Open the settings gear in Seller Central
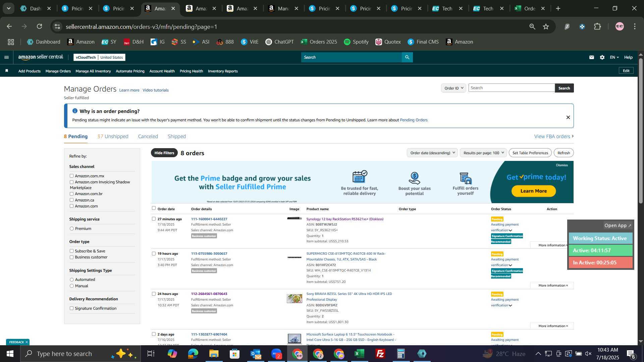This screenshot has width=644, height=362. (602, 57)
